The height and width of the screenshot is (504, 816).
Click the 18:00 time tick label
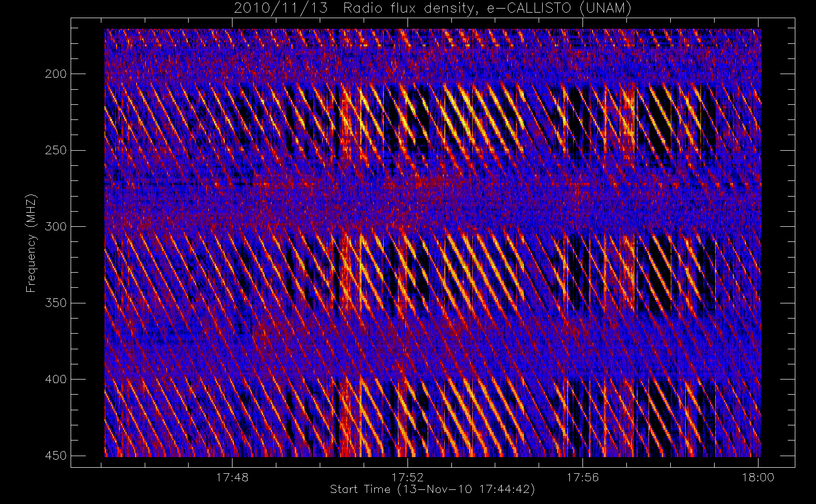[758, 477]
